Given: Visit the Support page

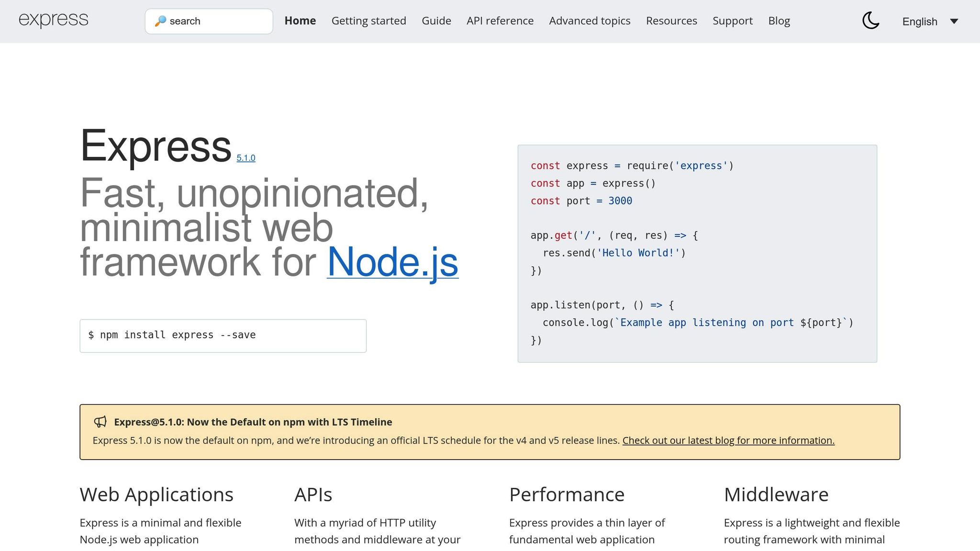Looking at the screenshot, I should click(733, 21).
